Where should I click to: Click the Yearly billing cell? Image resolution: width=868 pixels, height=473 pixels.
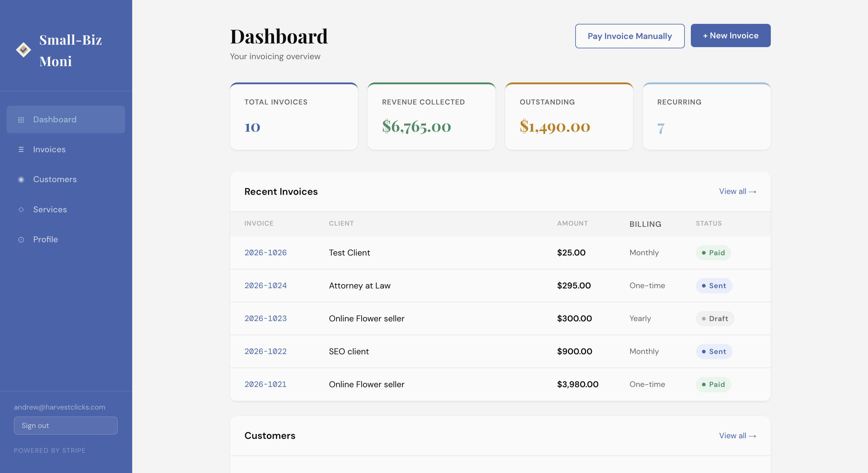640,318
